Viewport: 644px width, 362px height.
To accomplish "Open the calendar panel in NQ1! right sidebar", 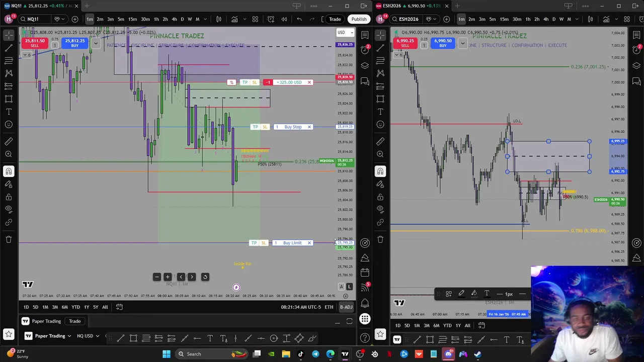I will pos(365,273).
